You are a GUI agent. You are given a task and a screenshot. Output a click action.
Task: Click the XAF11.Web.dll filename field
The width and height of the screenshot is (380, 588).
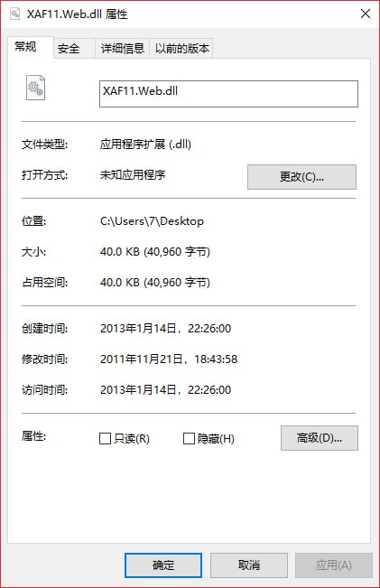[228, 94]
